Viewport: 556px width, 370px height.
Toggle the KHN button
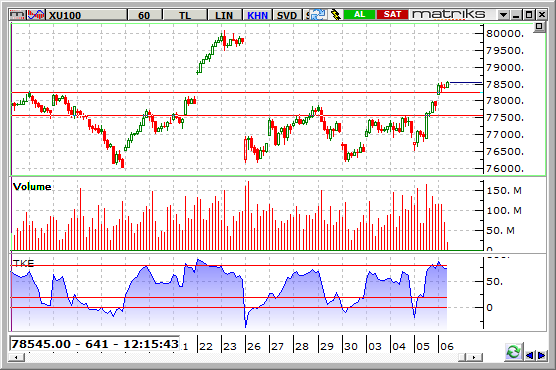[257, 15]
